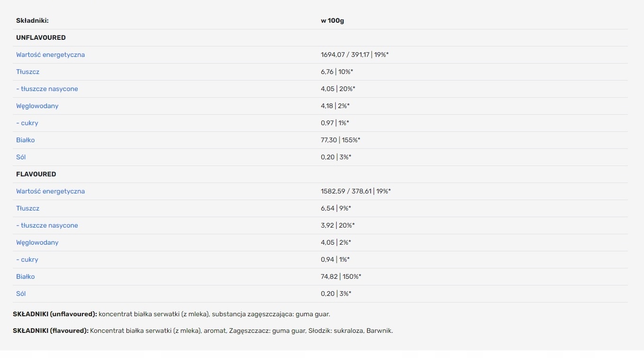Open Wartość energetyczna link under FLAVOURED
Image resolution: width=644 pixels, height=358 pixels.
point(50,191)
